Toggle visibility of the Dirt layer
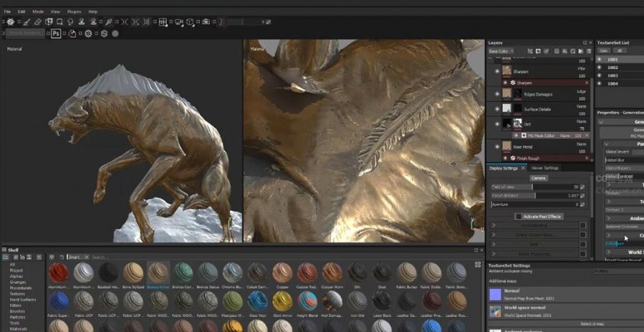Screen dimensions: 644x332 tap(497, 123)
